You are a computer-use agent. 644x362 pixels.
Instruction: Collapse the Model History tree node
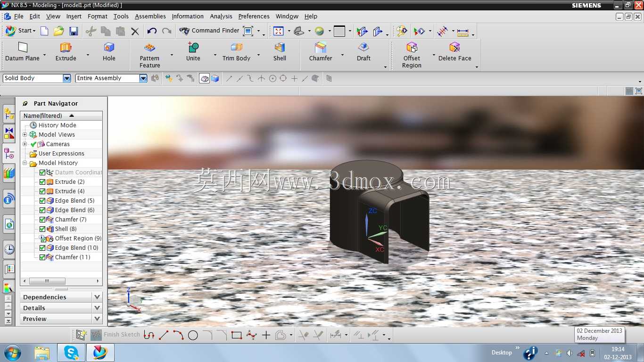25,163
